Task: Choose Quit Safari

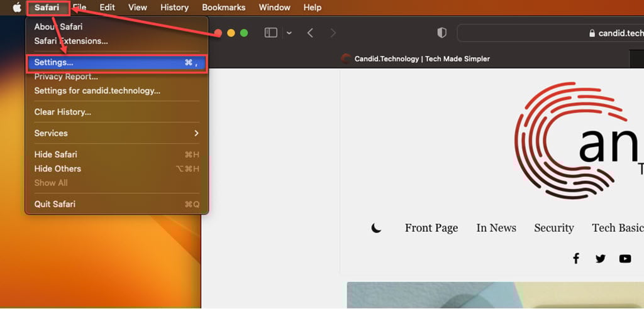Action: tap(117, 204)
